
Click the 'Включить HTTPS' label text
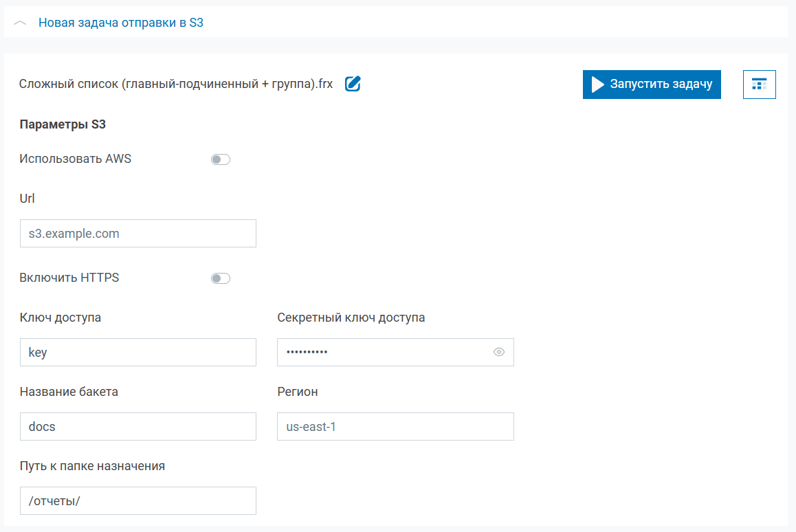69,278
